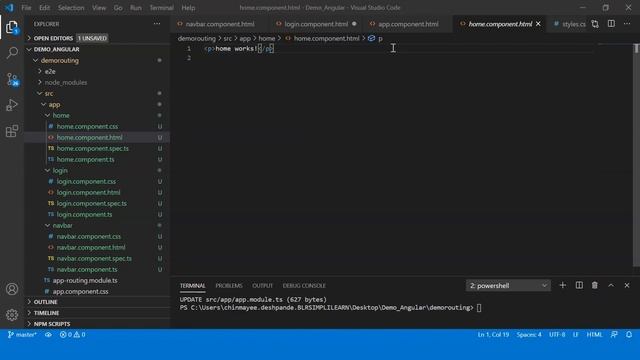This screenshot has height=360, width=640.
Task: Open the Manage gear menu
Action: pos(12,314)
